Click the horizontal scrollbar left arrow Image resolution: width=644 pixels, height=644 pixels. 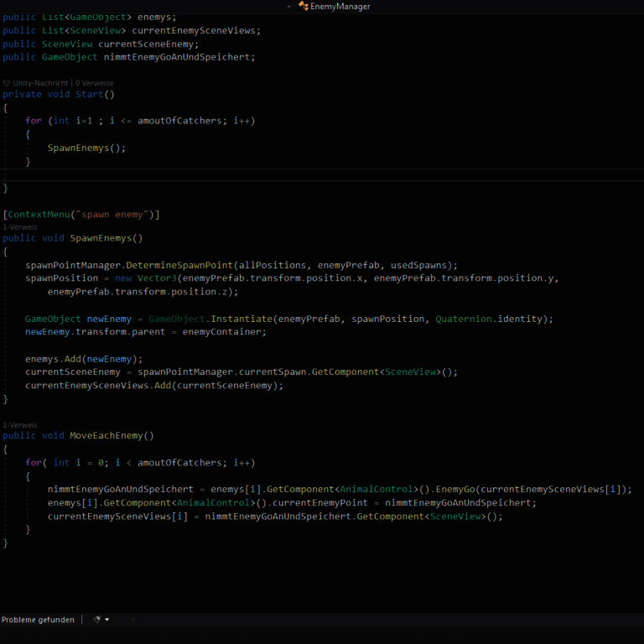click(x=132, y=620)
